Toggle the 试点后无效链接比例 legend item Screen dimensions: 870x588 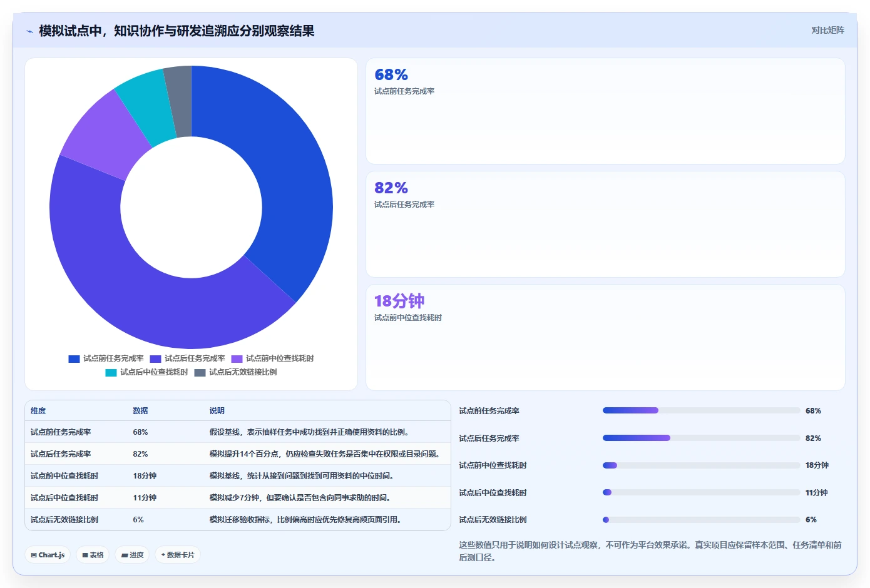[x=235, y=372]
